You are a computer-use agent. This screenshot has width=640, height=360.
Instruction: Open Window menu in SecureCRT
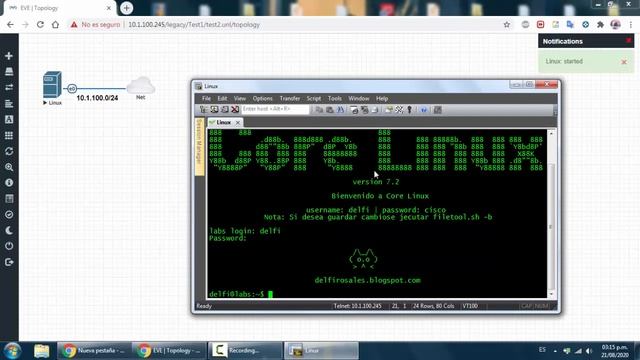point(358,98)
